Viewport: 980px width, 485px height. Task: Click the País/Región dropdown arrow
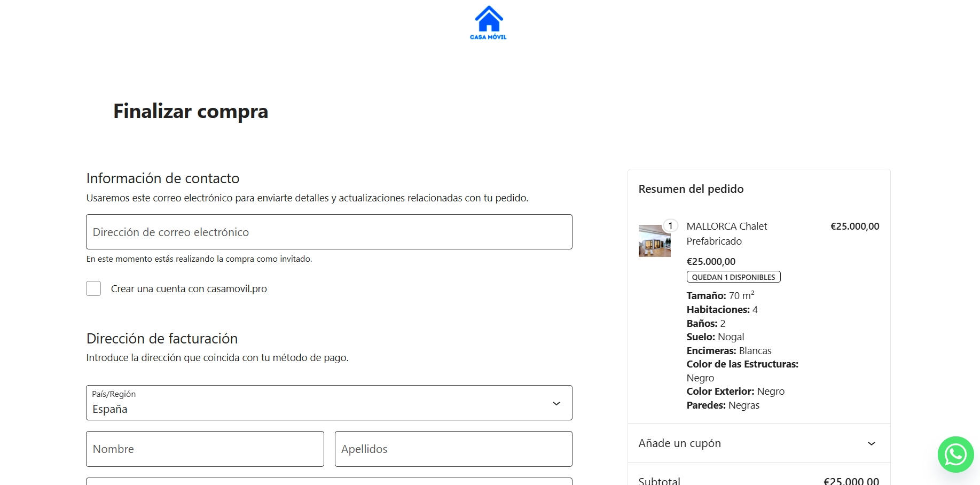(x=556, y=403)
